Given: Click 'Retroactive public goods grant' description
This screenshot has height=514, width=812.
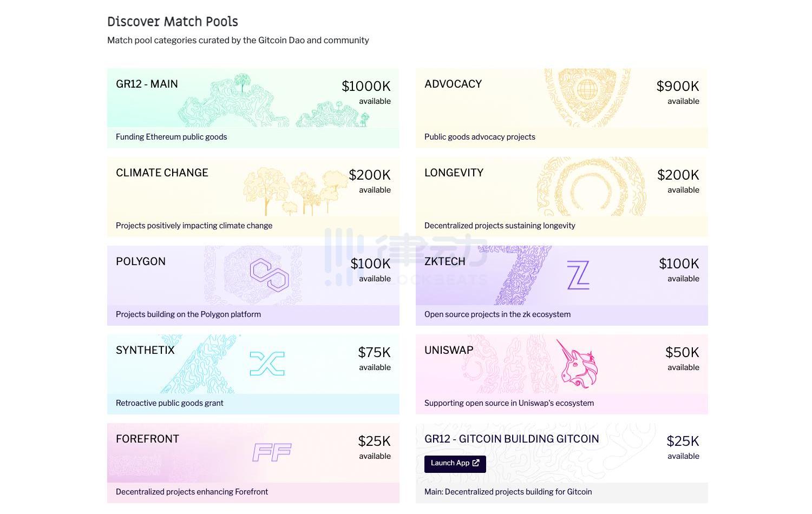Looking at the screenshot, I should (x=169, y=403).
